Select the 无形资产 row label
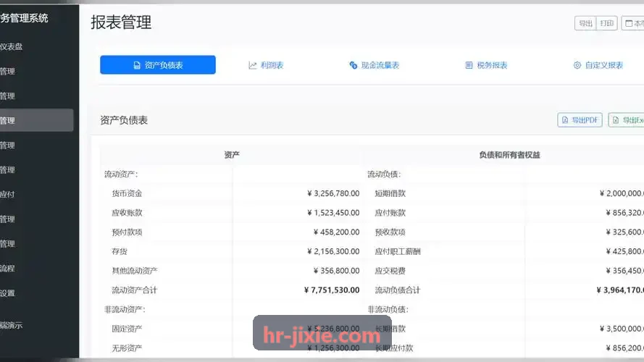644x362 pixels. (x=127, y=348)
